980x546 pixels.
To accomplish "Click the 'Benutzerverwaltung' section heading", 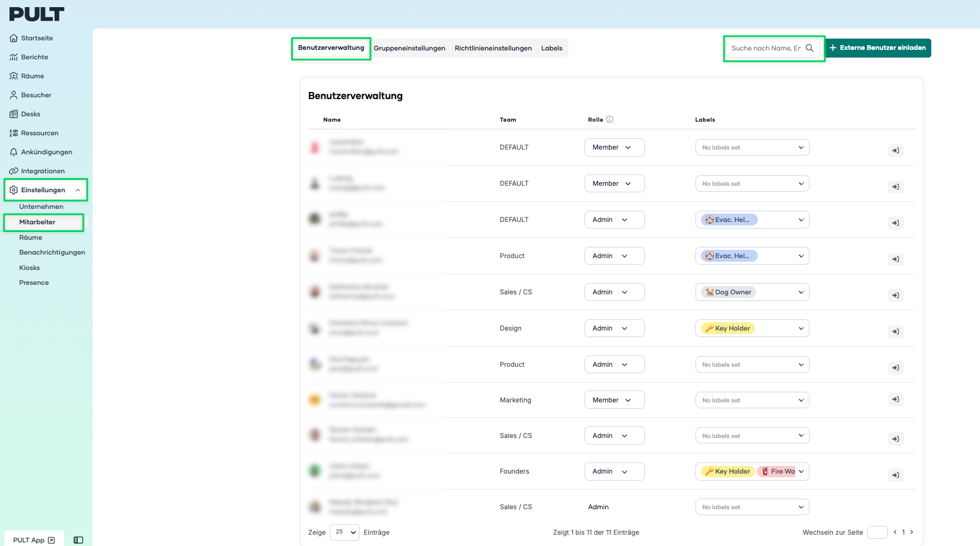I will click(355, 96).
